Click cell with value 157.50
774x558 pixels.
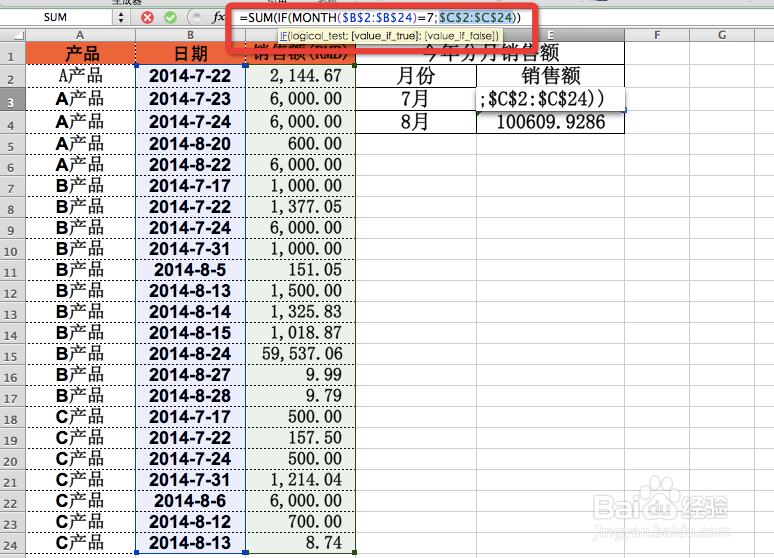pyautogui.click(x=301, y=438)
